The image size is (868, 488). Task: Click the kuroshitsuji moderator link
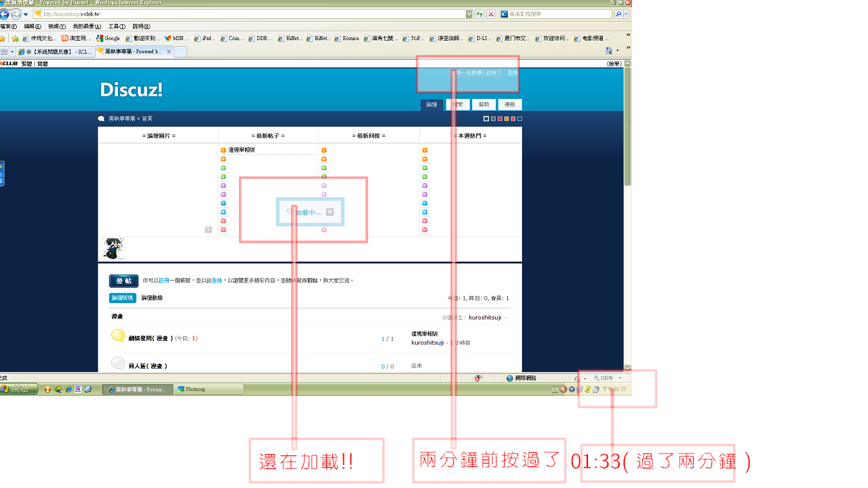coord(484,317)
